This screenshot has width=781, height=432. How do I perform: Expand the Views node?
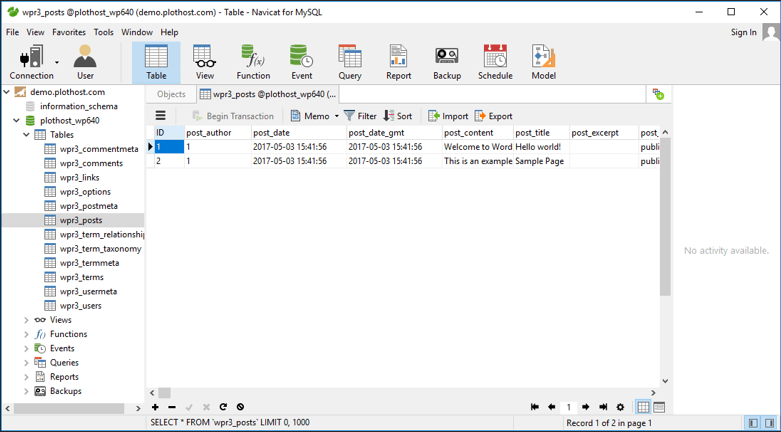pos(26,320)
